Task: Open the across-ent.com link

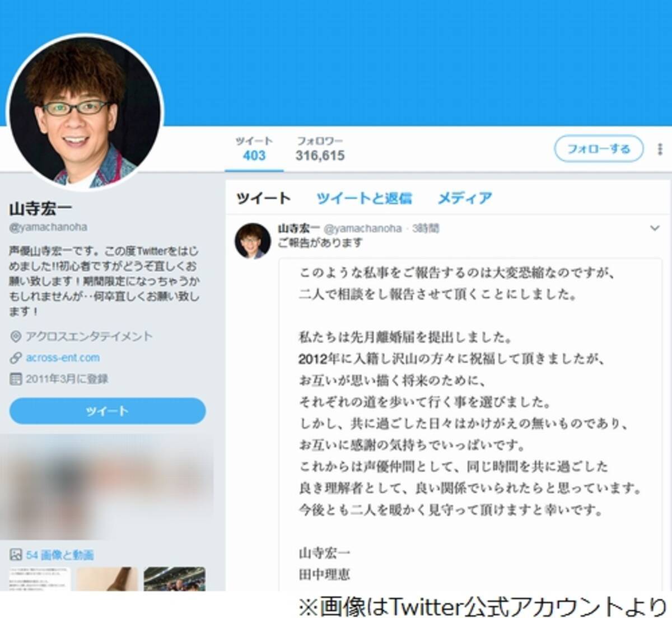Action: coord(63,358)
